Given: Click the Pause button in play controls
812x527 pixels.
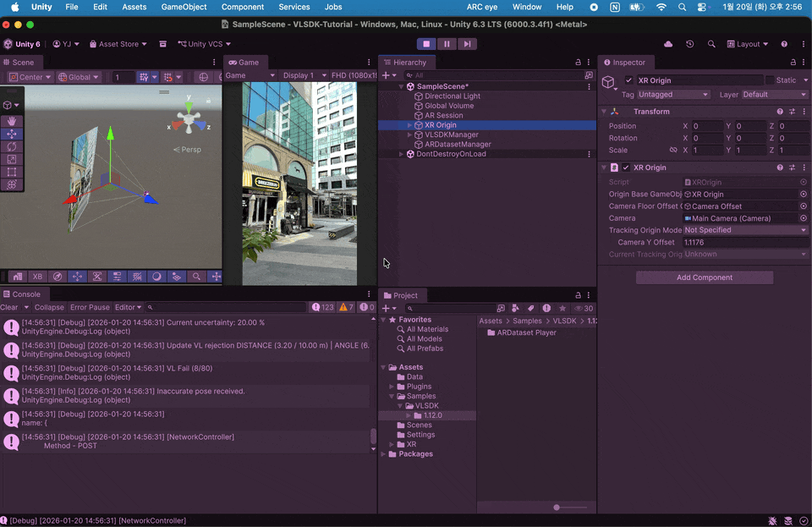Looking at the screenshot, I should 447,44.
